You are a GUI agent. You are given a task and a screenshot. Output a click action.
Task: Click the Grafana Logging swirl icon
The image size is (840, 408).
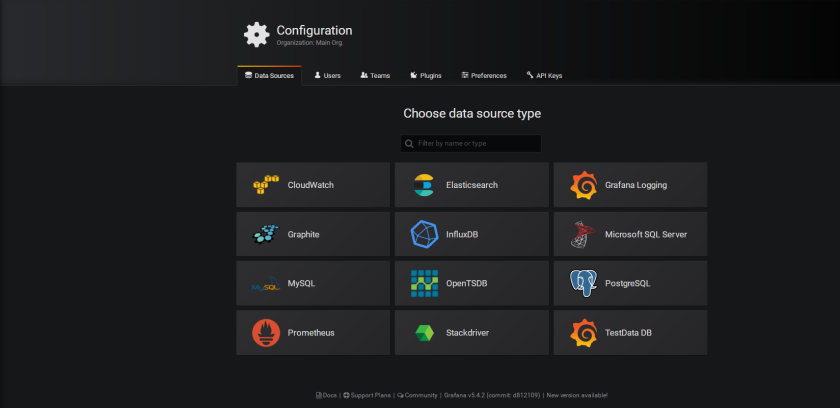pyautogui.click(x=583, y=185)
